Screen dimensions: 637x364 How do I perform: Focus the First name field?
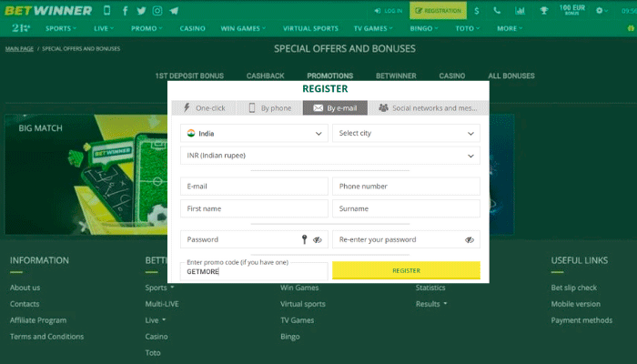coord(254,208)
